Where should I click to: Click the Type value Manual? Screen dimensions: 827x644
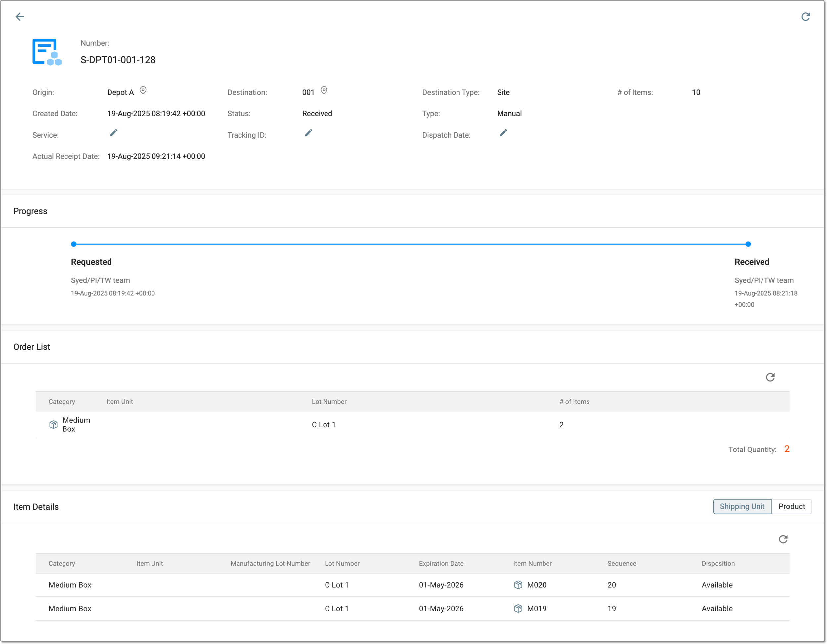click(509, 113)
